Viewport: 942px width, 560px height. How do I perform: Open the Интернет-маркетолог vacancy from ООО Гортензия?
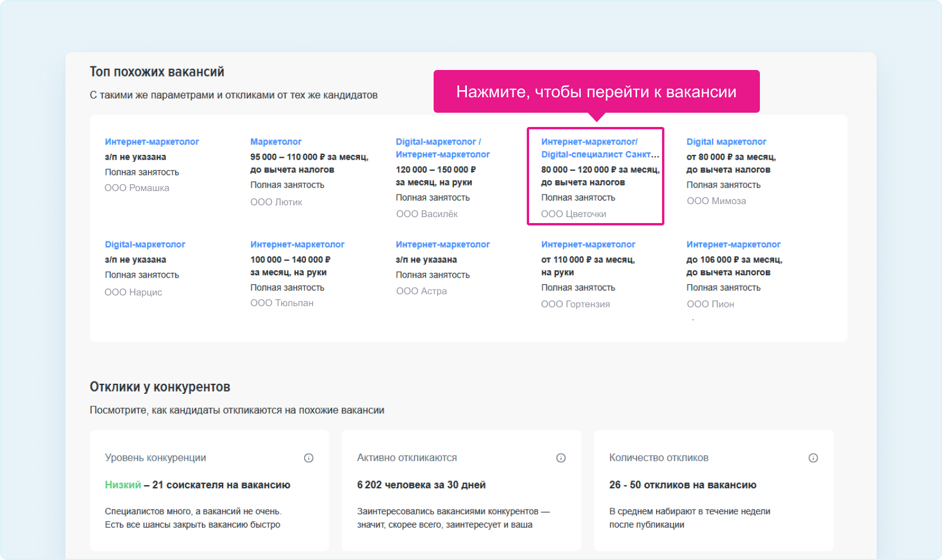(588, 244)
